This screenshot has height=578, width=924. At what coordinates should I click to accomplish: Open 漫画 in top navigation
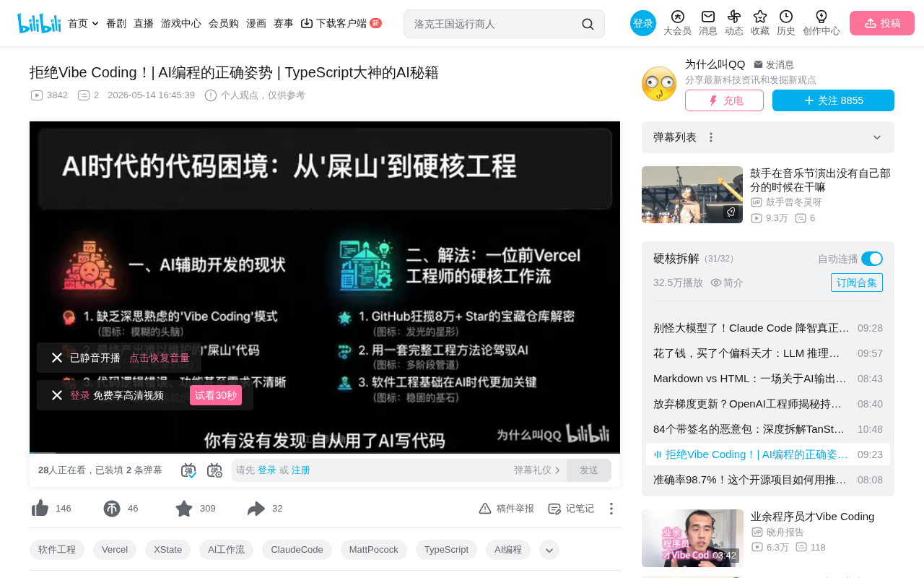coord(256,23)
